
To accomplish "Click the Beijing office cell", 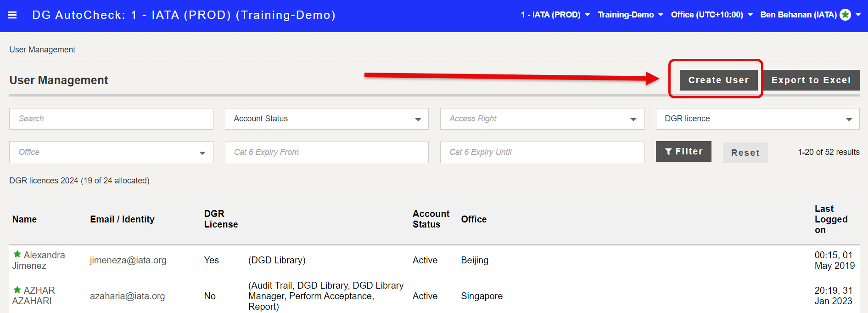I will 475,260.
